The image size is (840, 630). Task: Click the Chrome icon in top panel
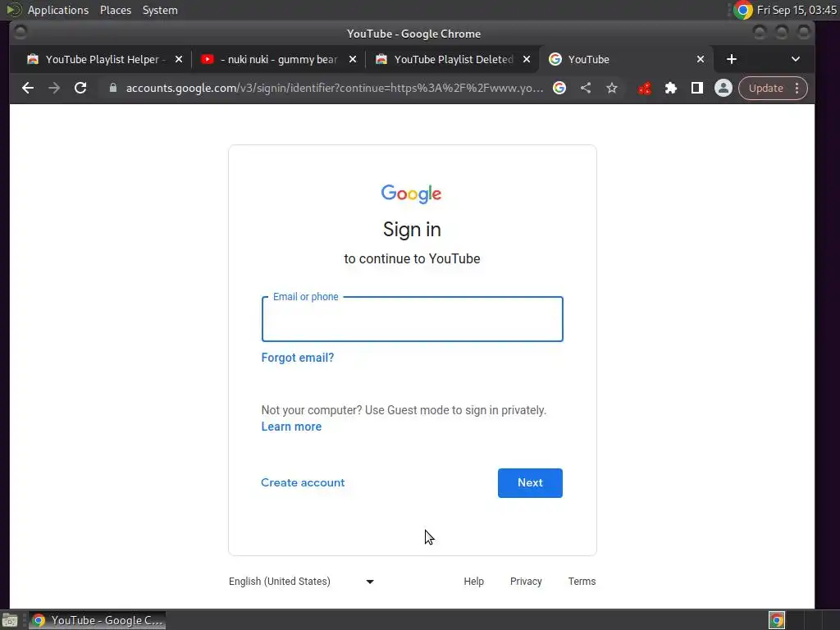point(742,10)
